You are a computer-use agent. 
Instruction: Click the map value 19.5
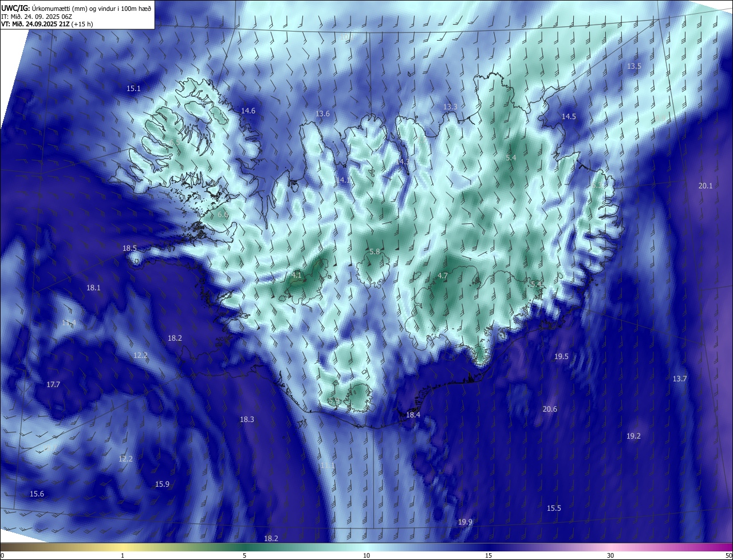(x=561, y=356)
